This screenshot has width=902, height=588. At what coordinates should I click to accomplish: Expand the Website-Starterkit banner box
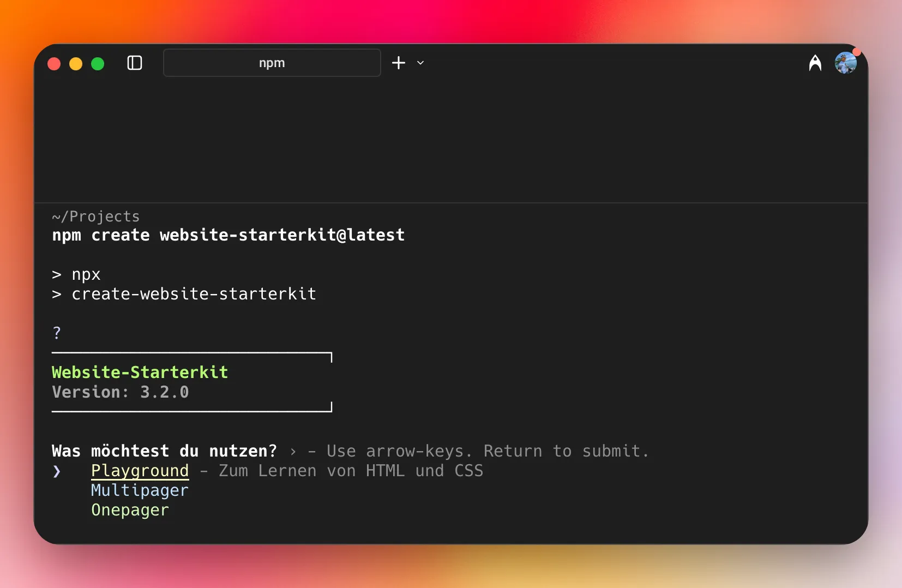pyautogui.click(x=191, y=382)
